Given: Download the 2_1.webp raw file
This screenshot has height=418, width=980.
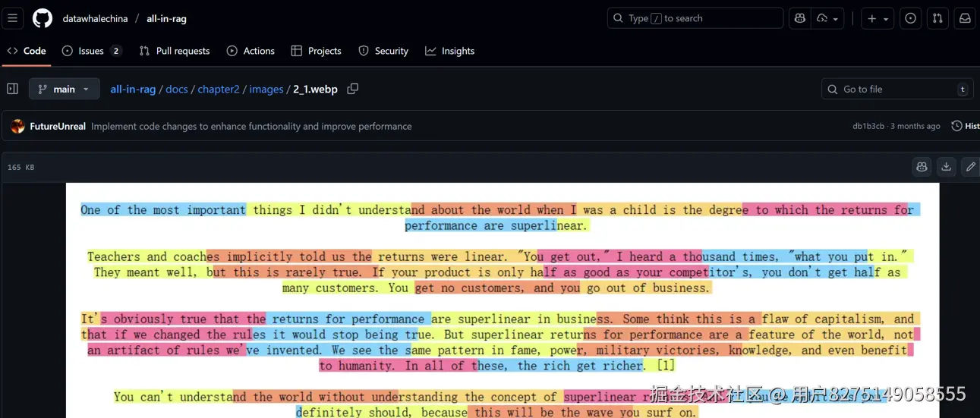Looking at the screenshot, I should tap(946, 167).
